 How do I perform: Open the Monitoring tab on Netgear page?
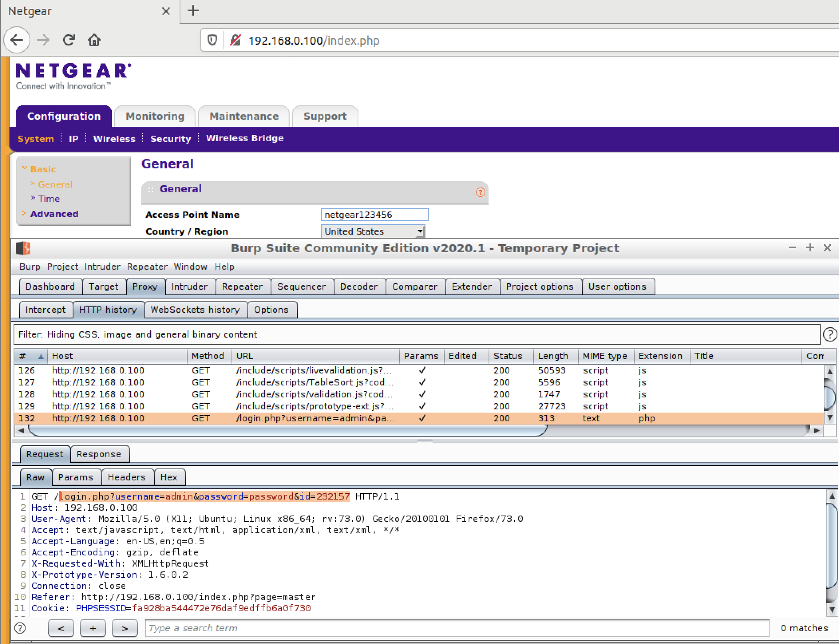coord(155,116)
